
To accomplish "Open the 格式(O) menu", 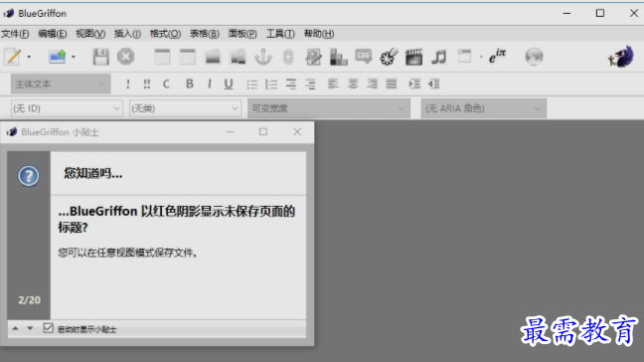I will [x=165, y=34].
